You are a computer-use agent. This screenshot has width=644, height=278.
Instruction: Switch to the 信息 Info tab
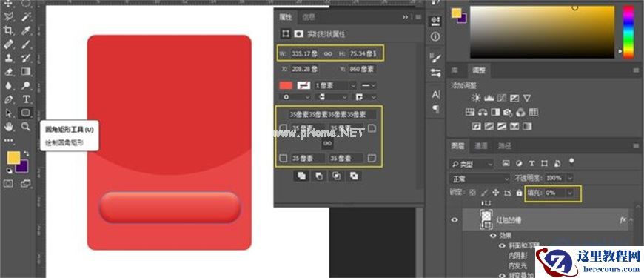[309, 17]
